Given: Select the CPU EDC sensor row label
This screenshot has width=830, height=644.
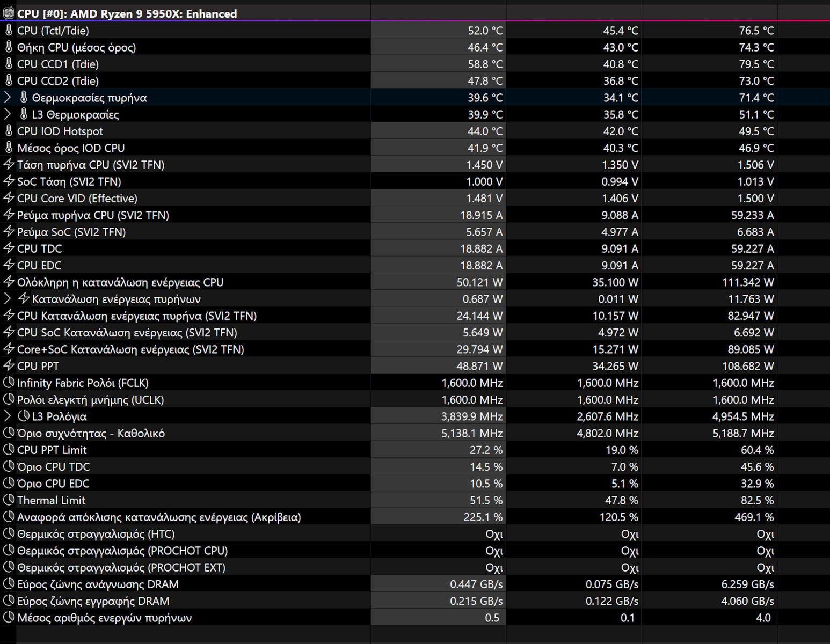Looking at the screenshot, I should [x=39, y=266].
